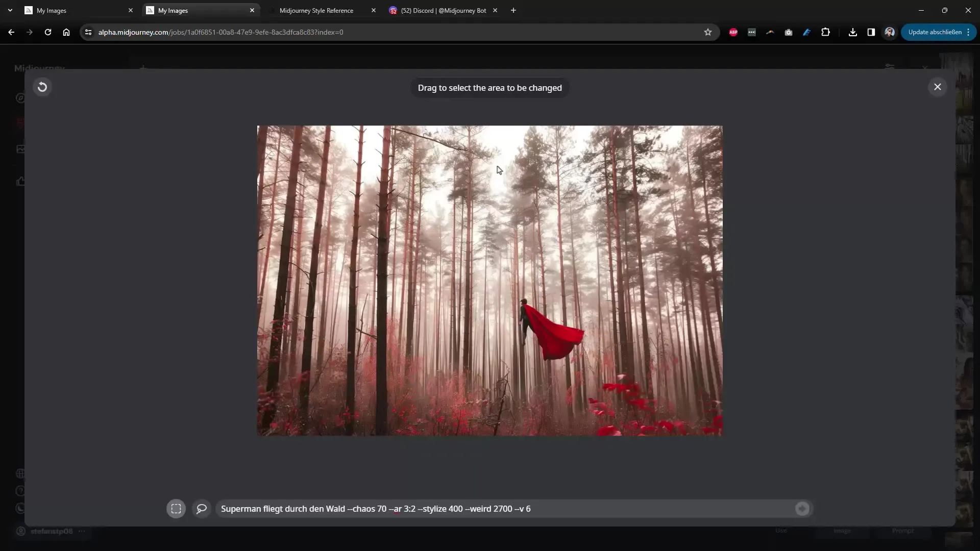Open the tab search dropdown
Screen dimensions: 980x551
[10, 10]
